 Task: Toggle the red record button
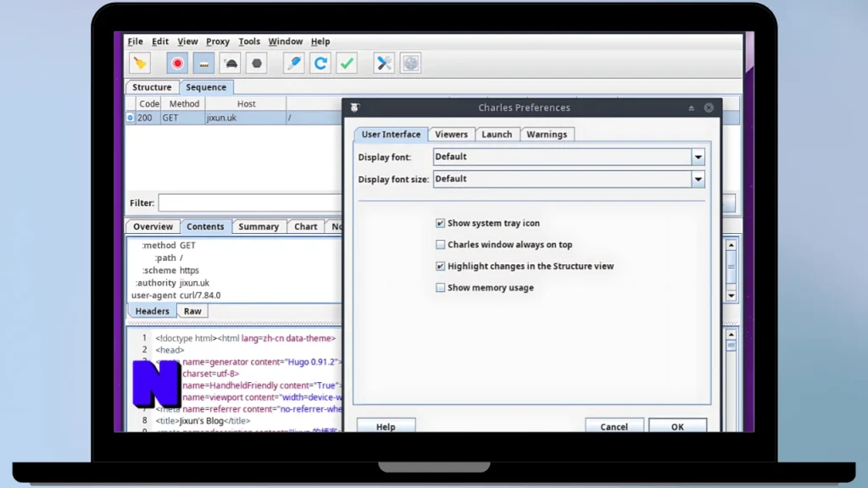(x=177, y=63)
